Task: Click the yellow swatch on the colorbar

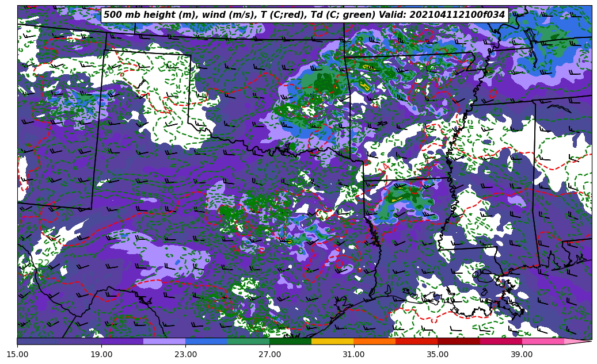Action: 332,341
